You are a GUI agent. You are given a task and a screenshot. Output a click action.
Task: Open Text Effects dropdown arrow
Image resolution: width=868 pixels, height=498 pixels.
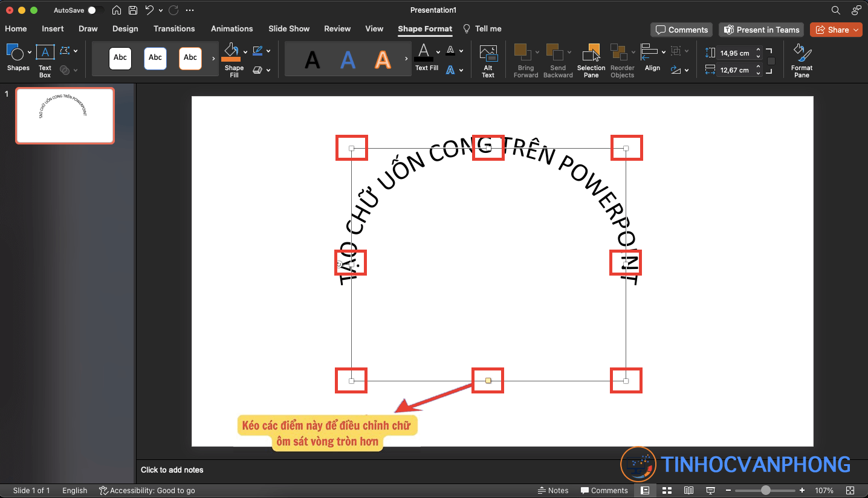point(461,71)
